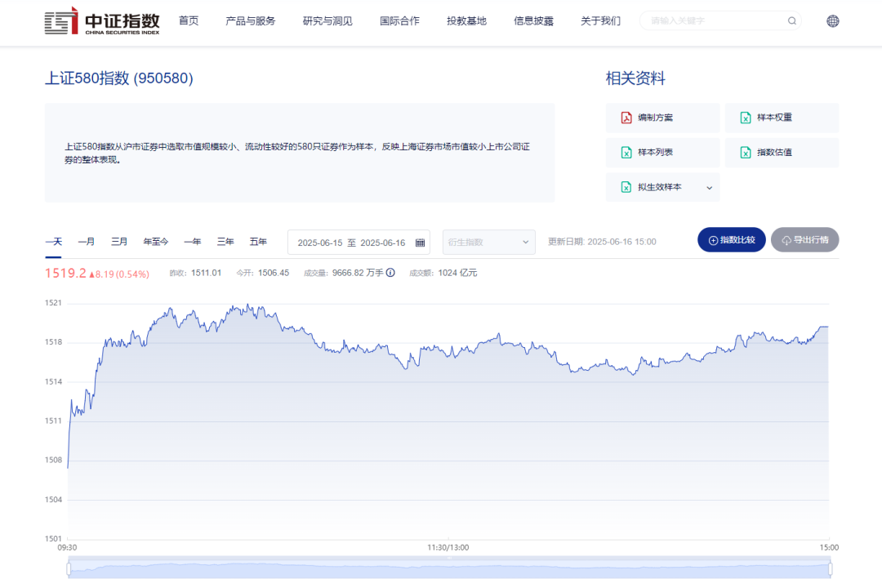The image size is (882, 588).
Task: Expand the 拟生效样本 chevron
Action: 710,188
